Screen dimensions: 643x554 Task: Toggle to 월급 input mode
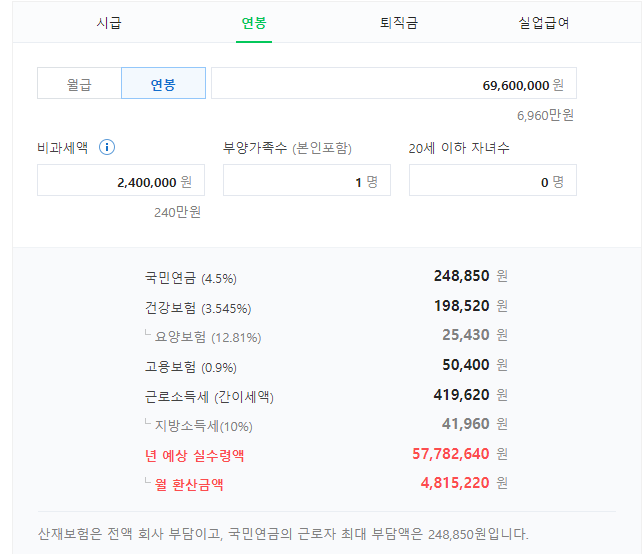point(79,83)
